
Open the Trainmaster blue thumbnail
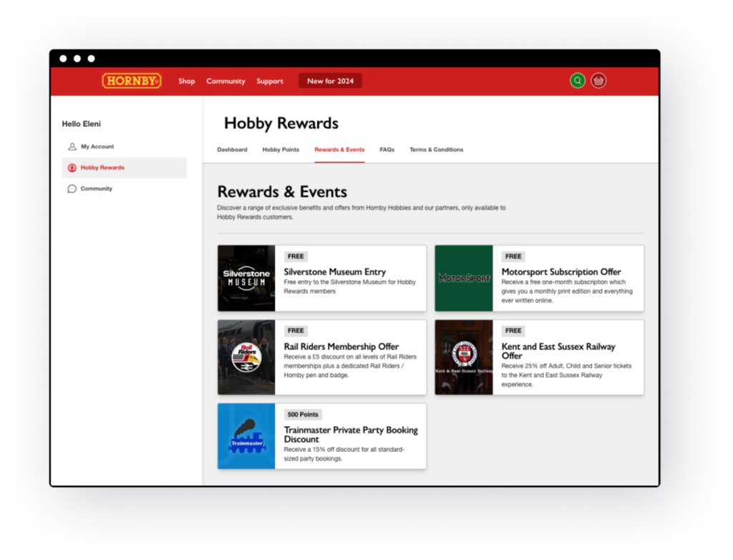pos(246,436)
